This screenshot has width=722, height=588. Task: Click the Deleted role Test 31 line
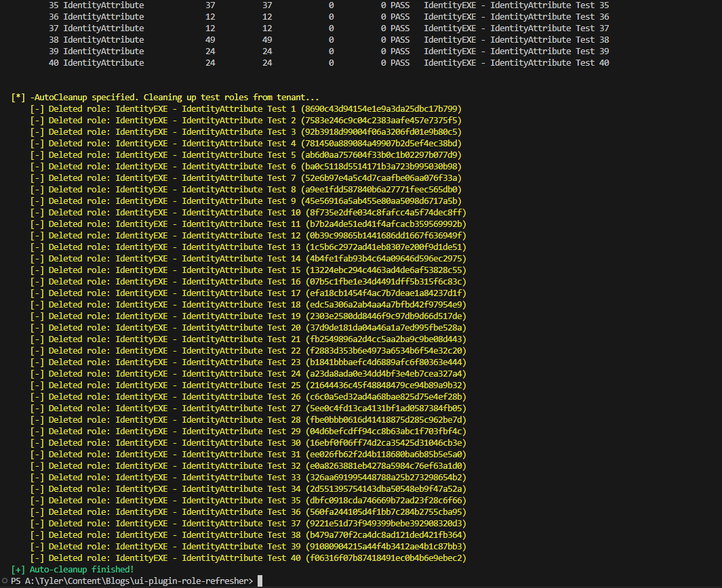coord(248,454)
